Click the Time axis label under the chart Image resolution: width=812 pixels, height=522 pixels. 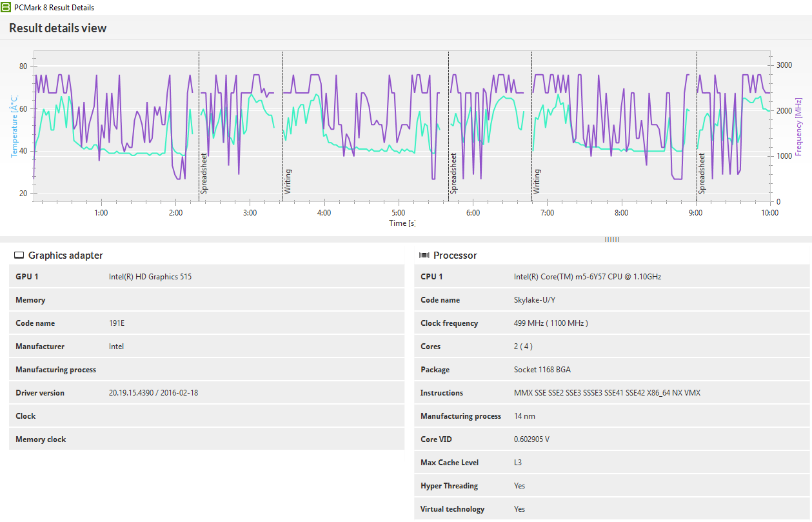pos(402,223)
